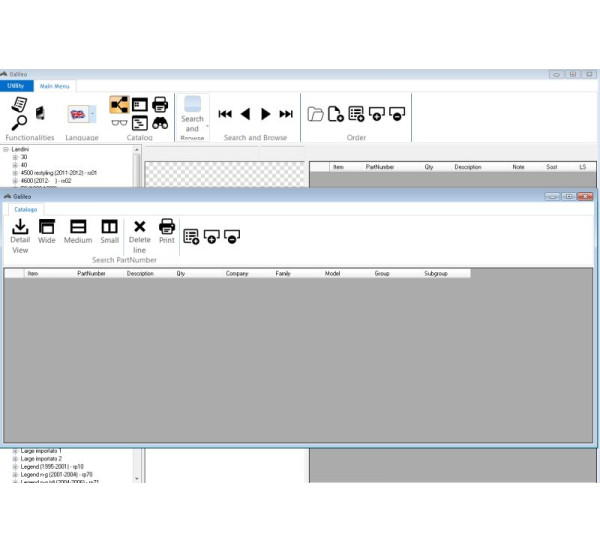Select the Catalogo tab in front window

pyautogui.click(x=25, y=209)
